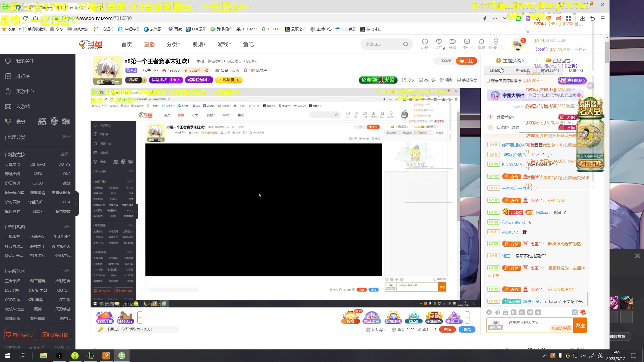Expand the 游戏 dropdown menu
Image resolution: width=644 pixels, height=362 pixels.
click(x=224, y=44)
